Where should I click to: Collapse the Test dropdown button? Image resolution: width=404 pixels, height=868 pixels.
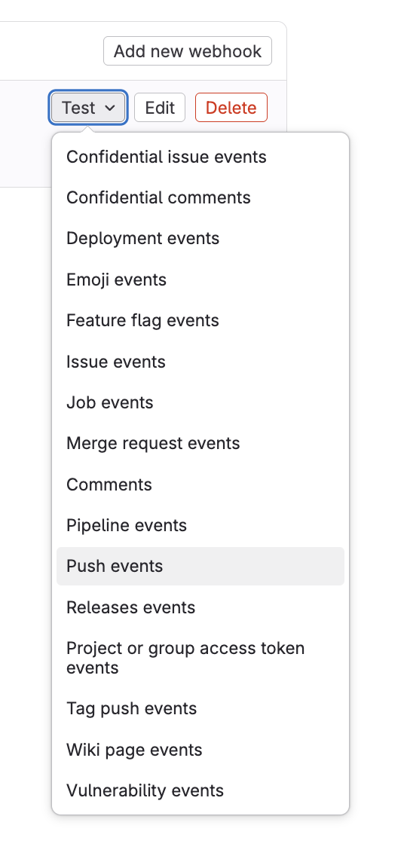coord(88,108)
